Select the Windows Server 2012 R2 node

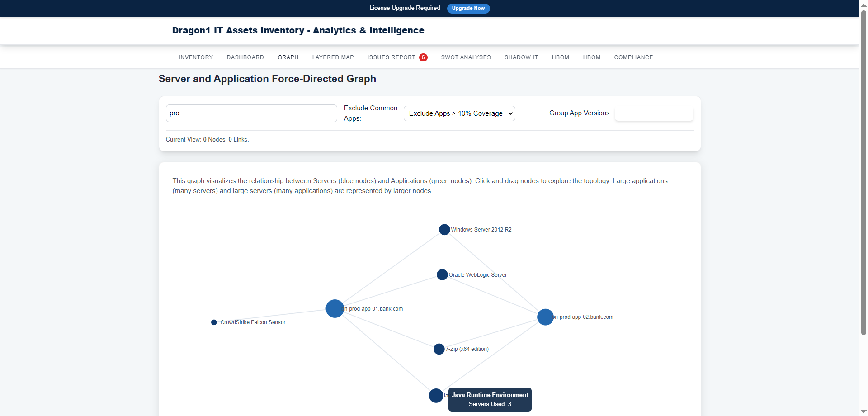[x=444, y=229]
